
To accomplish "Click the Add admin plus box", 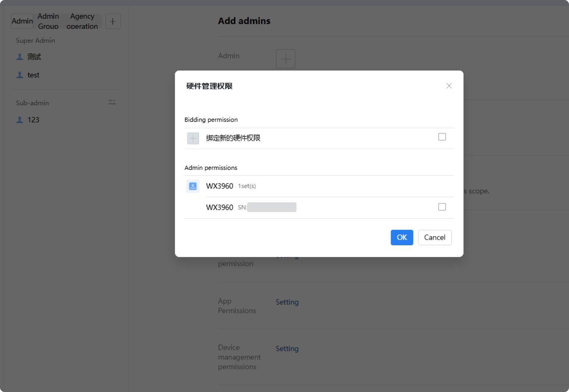I will point(286,59).
